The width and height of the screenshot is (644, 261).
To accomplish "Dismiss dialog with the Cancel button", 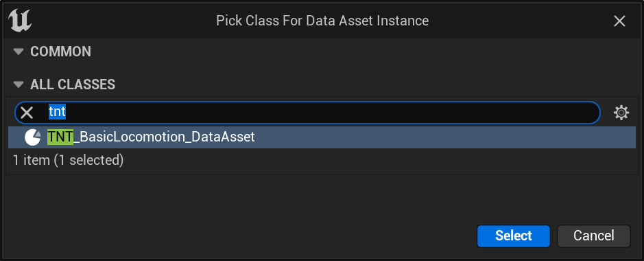I will (593, 236).
